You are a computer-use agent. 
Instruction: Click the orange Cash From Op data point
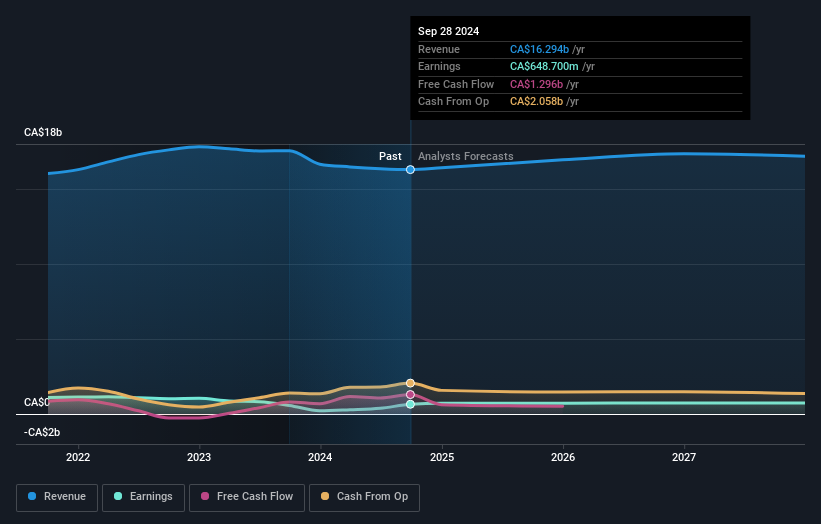click(x=410, y=383)
